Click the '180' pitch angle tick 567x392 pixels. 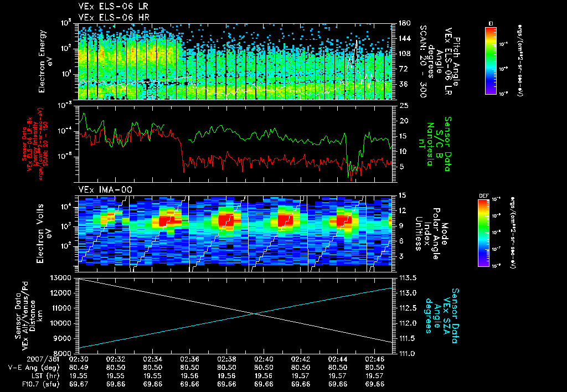coord(404,23)
